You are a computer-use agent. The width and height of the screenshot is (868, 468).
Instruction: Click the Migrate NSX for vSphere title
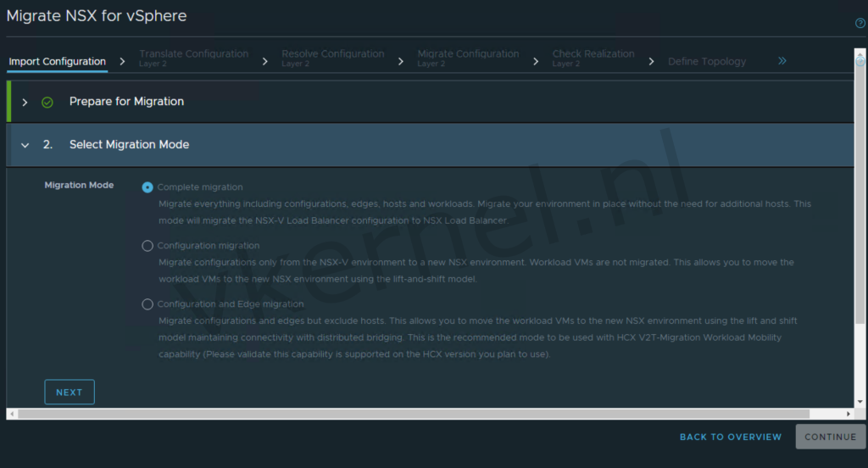click(x=97, y=15)
